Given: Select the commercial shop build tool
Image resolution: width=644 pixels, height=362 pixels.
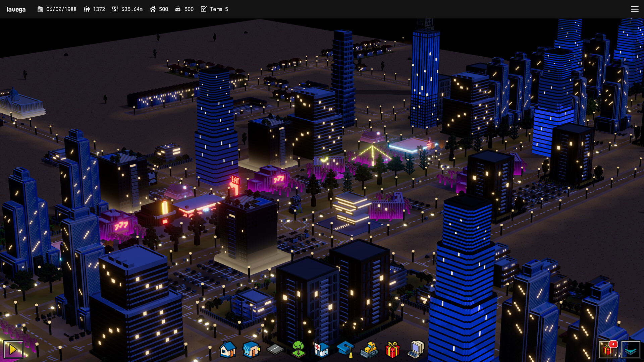Looking at the screenshot, I should 251,349.
